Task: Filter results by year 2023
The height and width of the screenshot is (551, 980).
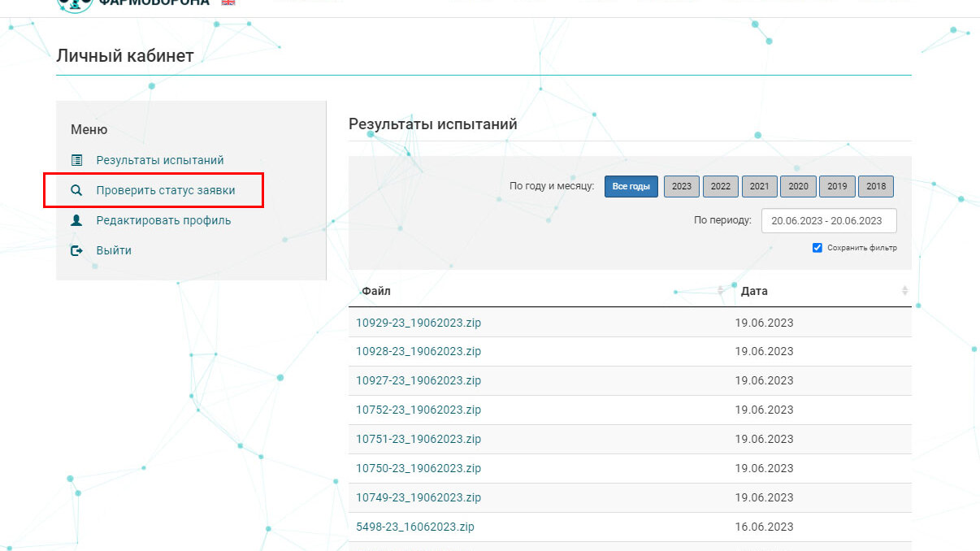Action: (682, 186)
